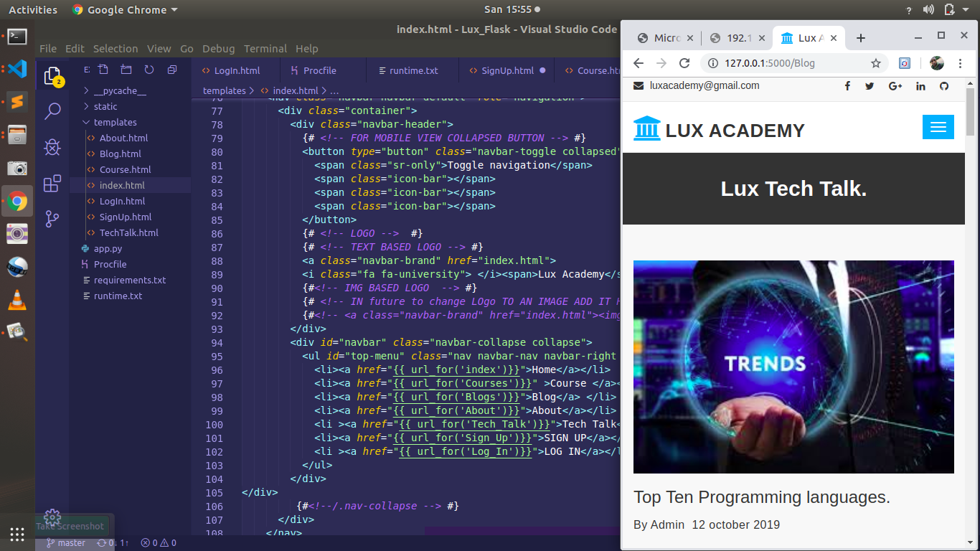Refresh the Explorer file tree
Viewport: 980px width, 551px height.
tap(149, 70)
